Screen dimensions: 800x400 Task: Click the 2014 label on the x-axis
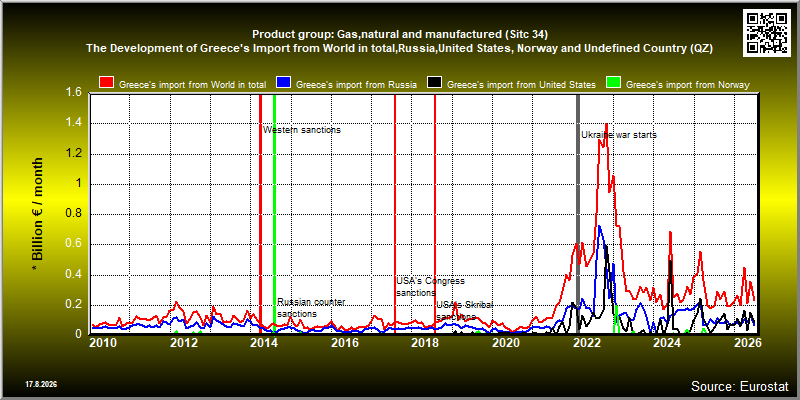pos(264,342)
